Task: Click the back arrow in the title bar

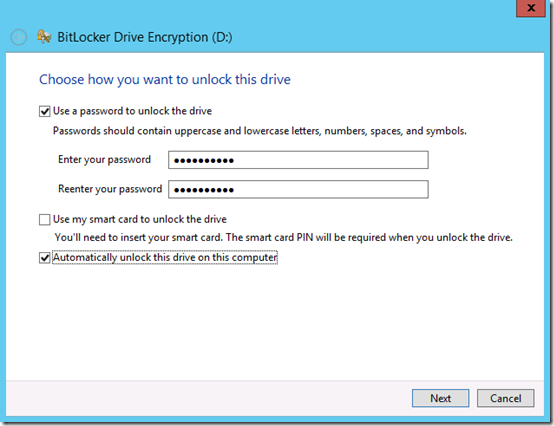Action: pos(18,37)
